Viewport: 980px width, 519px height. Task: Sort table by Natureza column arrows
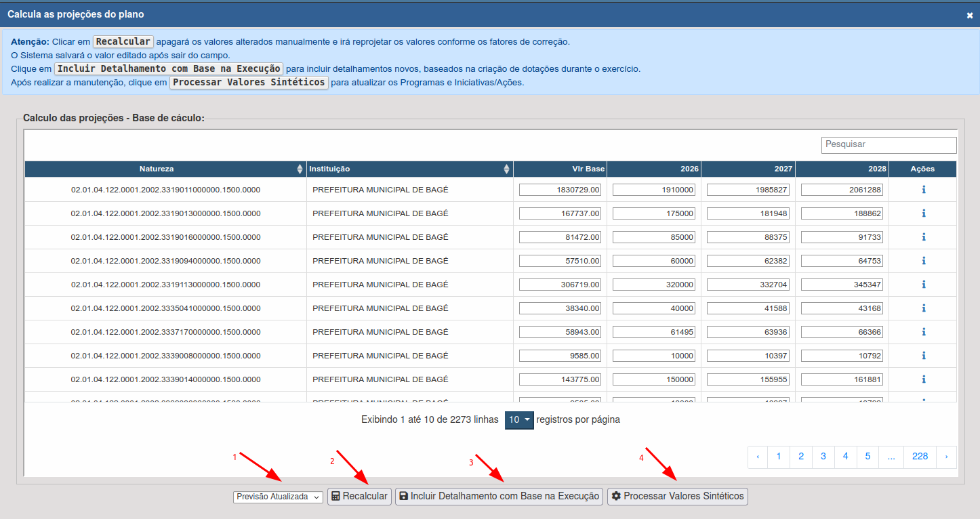coord(300,169)
